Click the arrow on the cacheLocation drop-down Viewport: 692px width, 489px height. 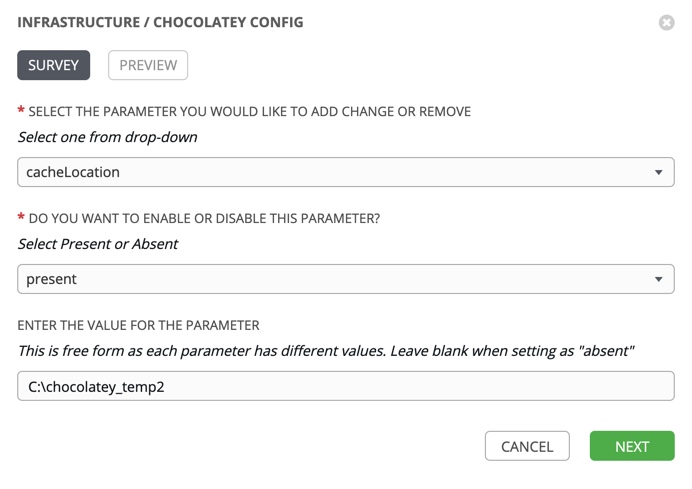coord(658,172)
